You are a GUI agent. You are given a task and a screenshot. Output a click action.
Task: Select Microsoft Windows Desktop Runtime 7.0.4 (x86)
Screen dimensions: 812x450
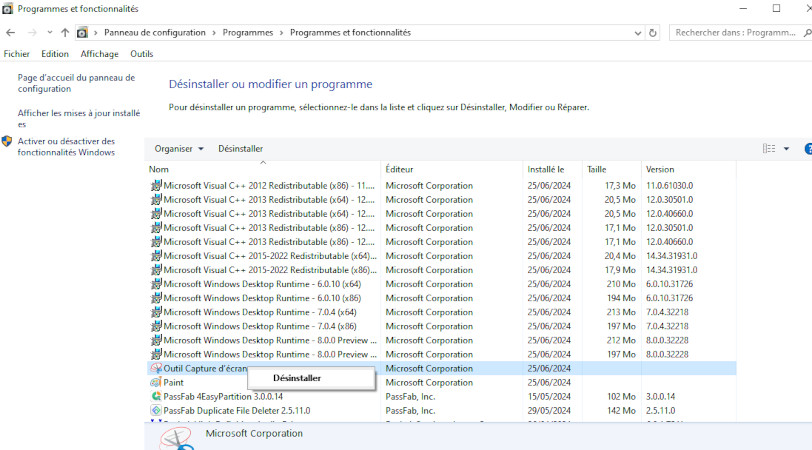tap(441, 326)
